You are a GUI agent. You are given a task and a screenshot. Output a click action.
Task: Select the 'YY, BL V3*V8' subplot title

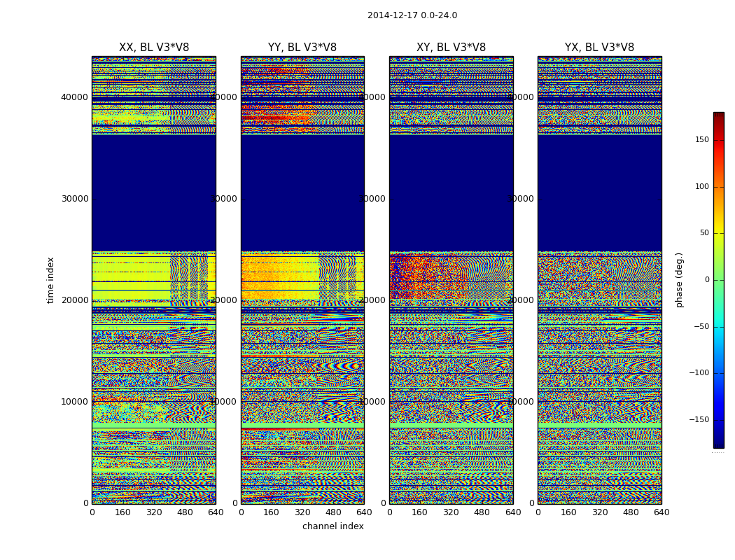tap(302, 48)
